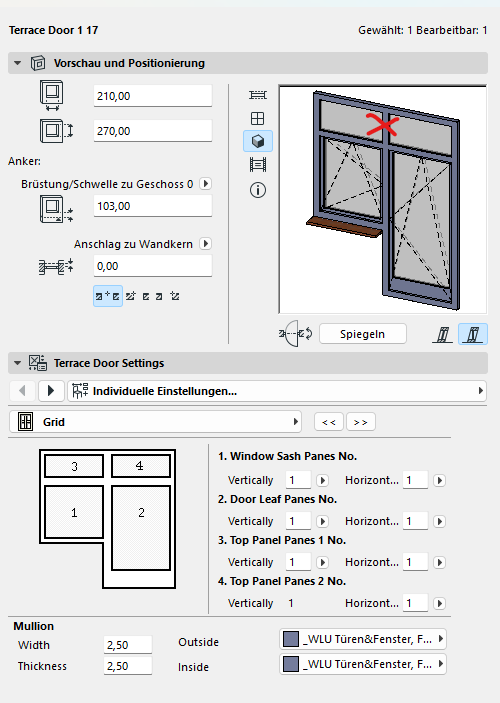
Task: Click Window Sash Vertically value field
Action: pos(298,481)
